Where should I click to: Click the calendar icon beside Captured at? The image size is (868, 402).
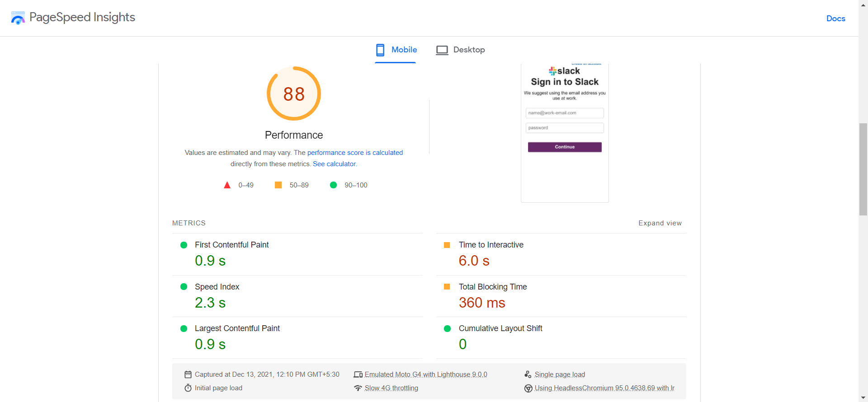point(188,374)
